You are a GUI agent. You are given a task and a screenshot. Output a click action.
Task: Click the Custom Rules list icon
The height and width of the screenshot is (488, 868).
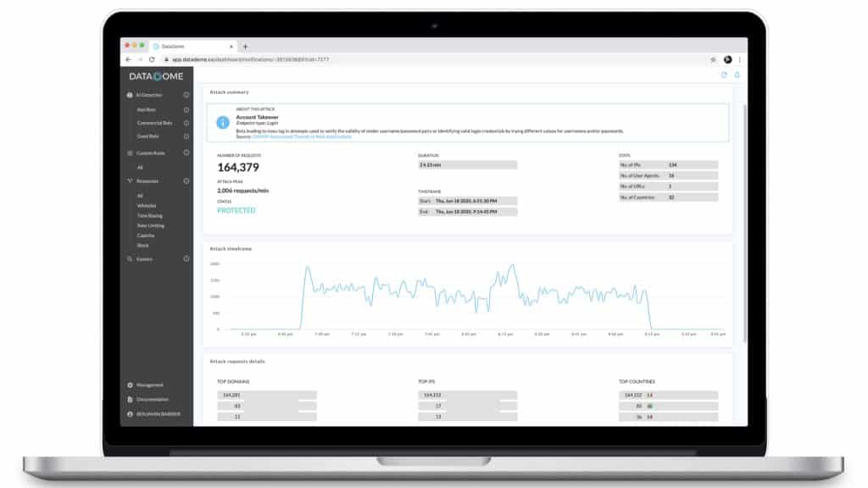tap(130, 152)
